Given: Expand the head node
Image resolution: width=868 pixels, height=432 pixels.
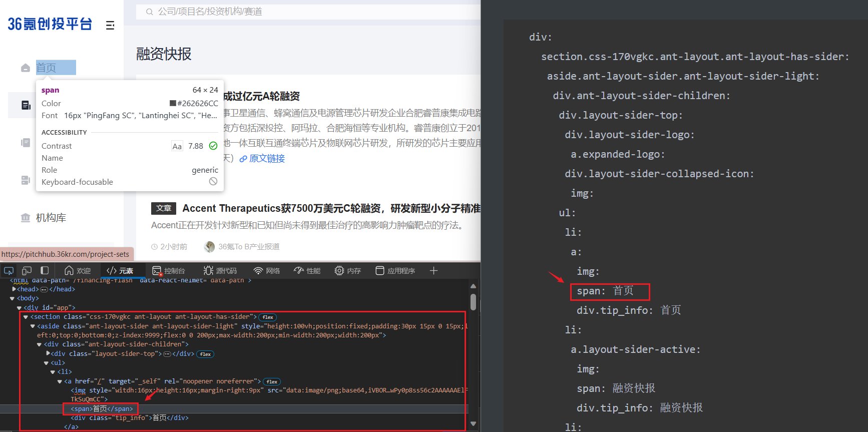Looking at the screenshot, I should click(14, 289).
